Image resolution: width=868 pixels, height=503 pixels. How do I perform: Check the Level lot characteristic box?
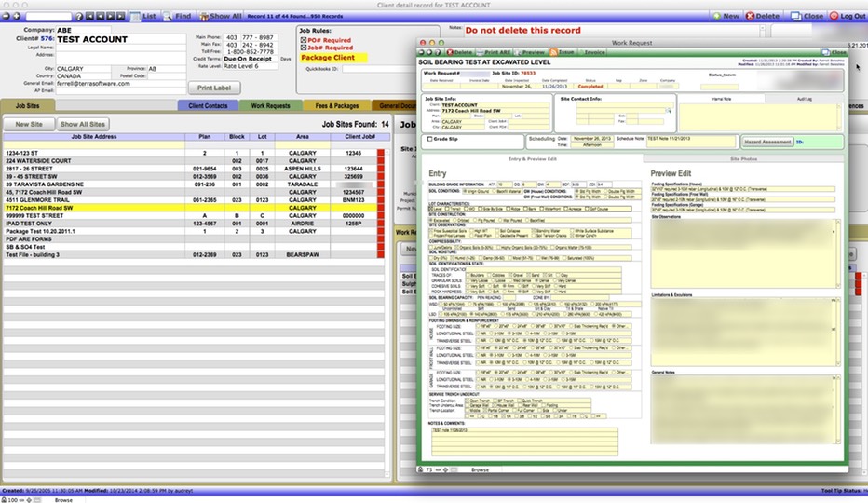[431, 209]
